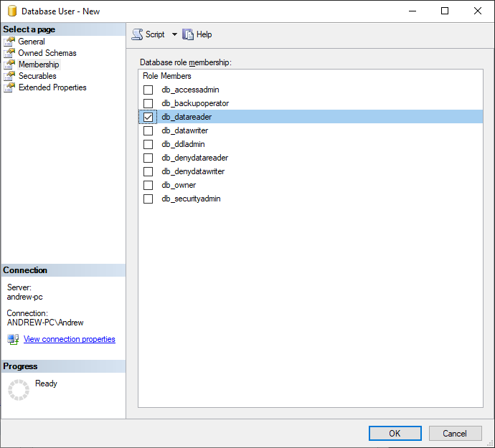Click the Owned Schemas page icon
The width and height of the screenshot is (495, 448).
[x=9, y=53]
